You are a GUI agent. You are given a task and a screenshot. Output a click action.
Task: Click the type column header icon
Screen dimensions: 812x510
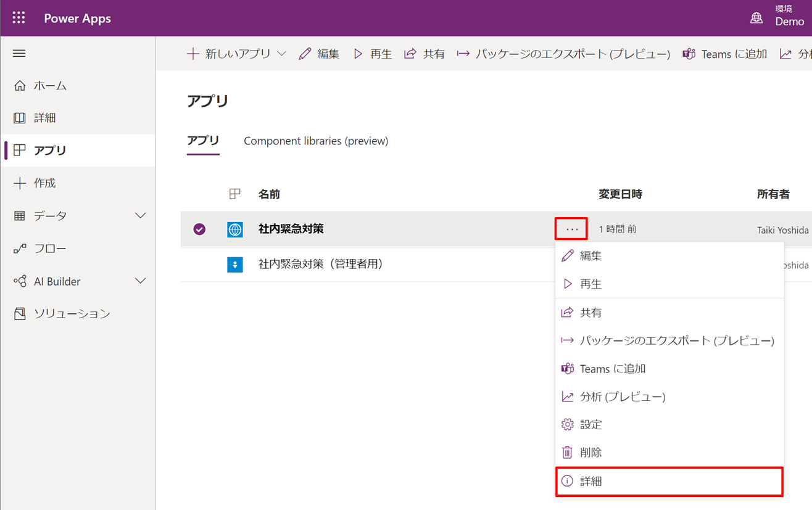pos(234,194)
